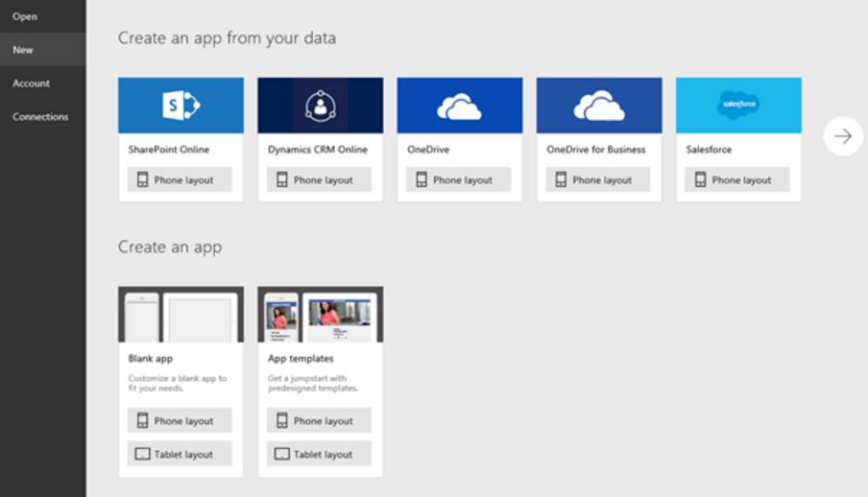Create Blank app with Tablet layout
Viewport: 868px width, 497px height.
[x=180, y=454]
